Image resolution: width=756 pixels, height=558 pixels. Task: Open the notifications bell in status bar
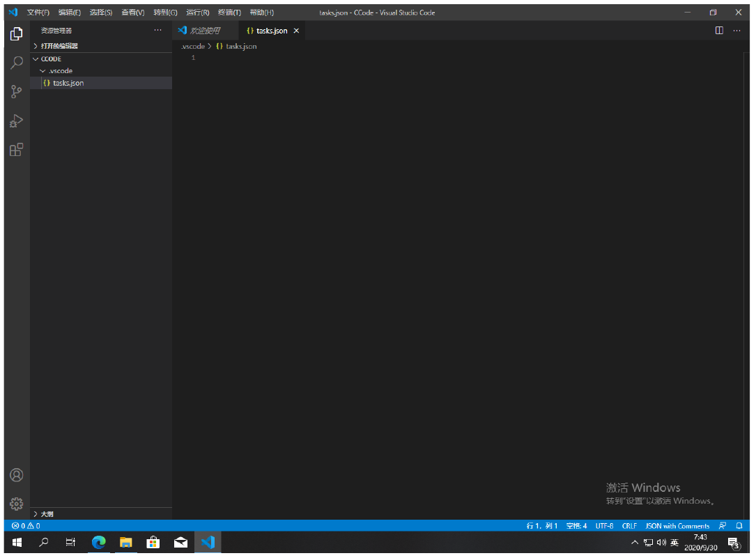tap(739, 526)
